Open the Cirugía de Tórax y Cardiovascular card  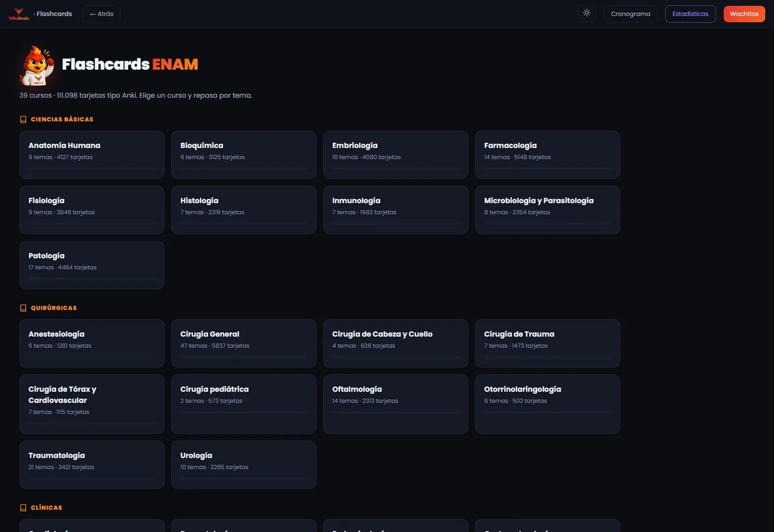[92, 404]
